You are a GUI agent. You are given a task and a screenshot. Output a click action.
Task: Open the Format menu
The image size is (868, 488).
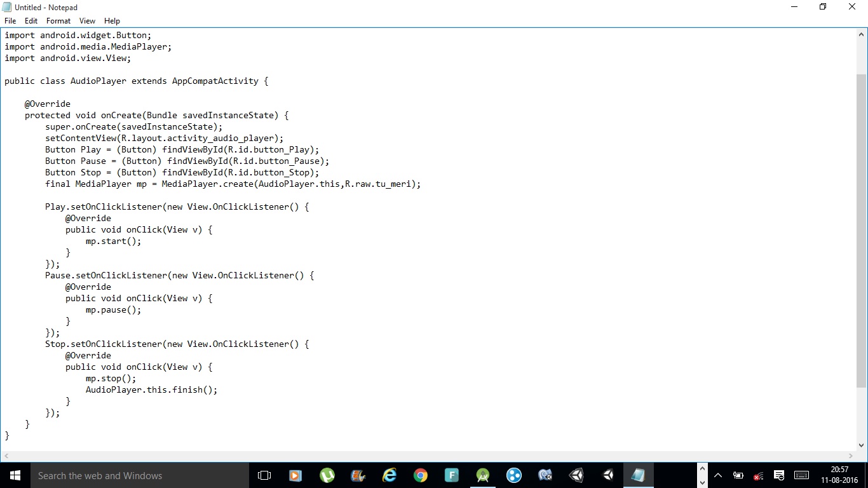pos(58,20)
